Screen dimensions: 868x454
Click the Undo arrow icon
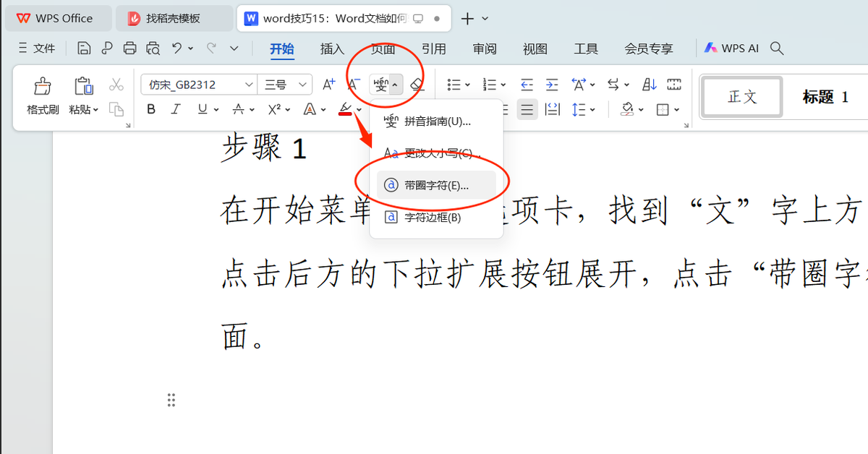(x=177, y=48)
